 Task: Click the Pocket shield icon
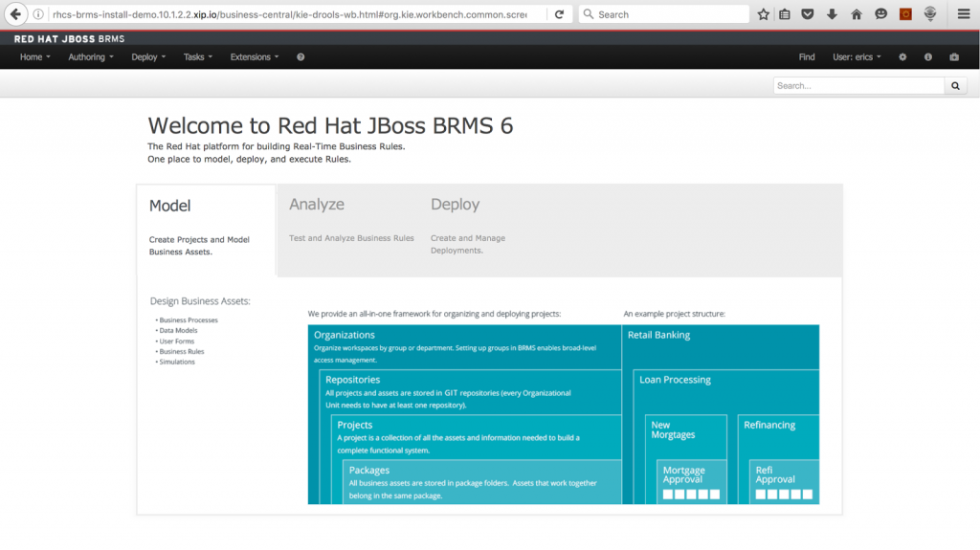(808, 14)
